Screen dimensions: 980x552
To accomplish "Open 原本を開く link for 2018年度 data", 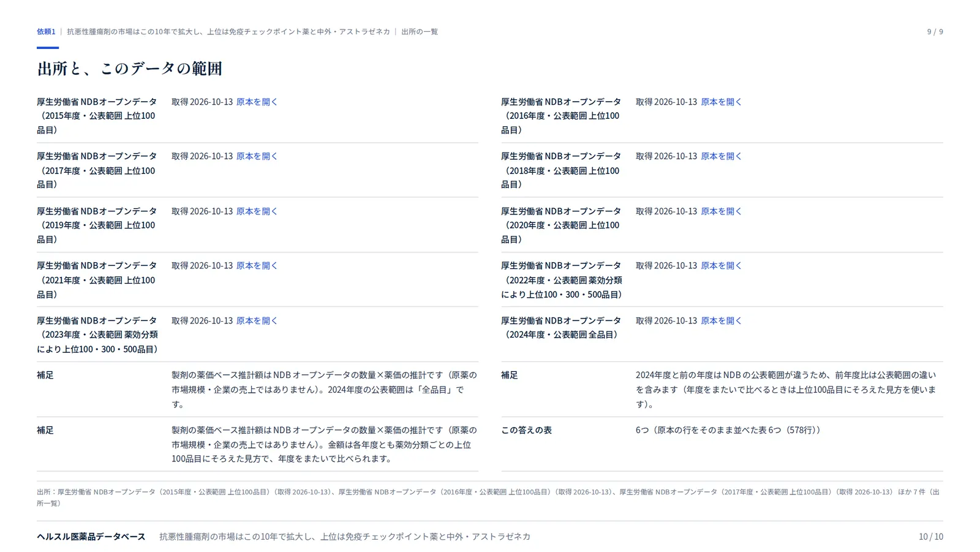I will click(721, 156).
